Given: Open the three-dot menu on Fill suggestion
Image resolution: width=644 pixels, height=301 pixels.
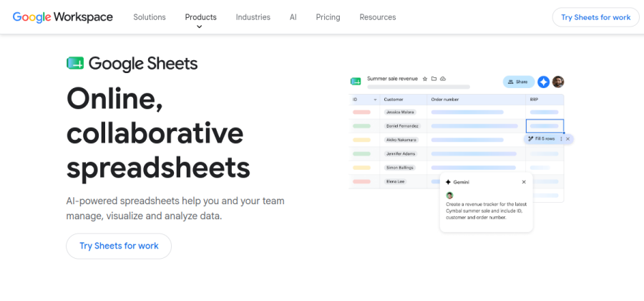Looking at the screenshot, I should pos(562,139).
